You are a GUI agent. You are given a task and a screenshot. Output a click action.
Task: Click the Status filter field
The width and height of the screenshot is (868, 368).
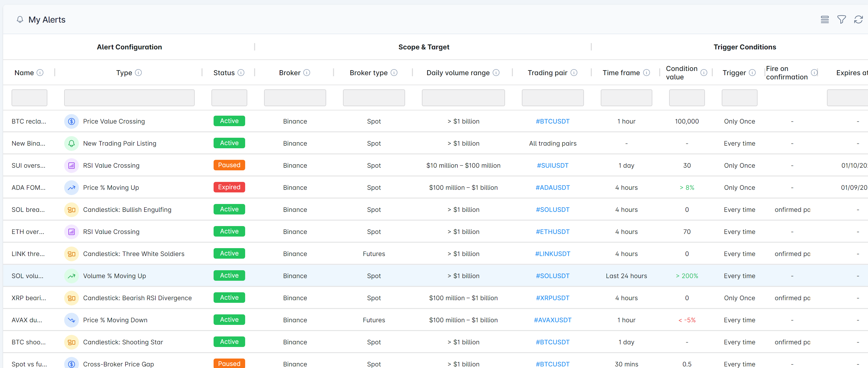coord(229,98)
